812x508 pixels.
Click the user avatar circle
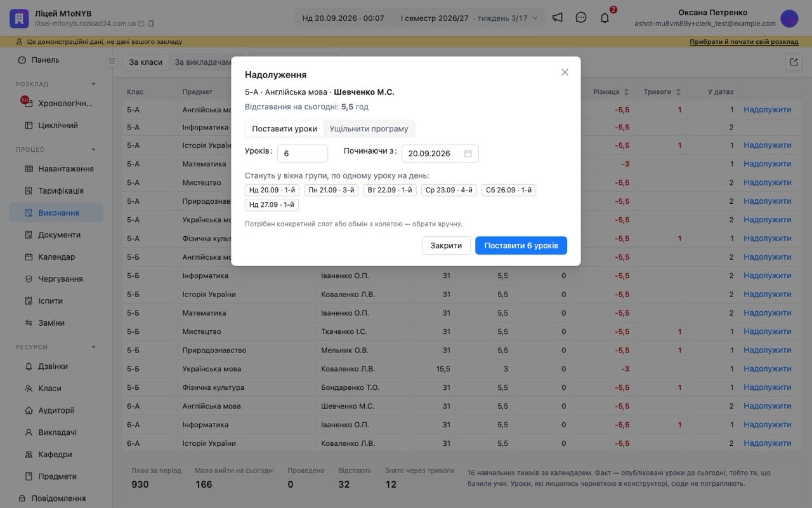pyautogui.click(x=789, y=18)
